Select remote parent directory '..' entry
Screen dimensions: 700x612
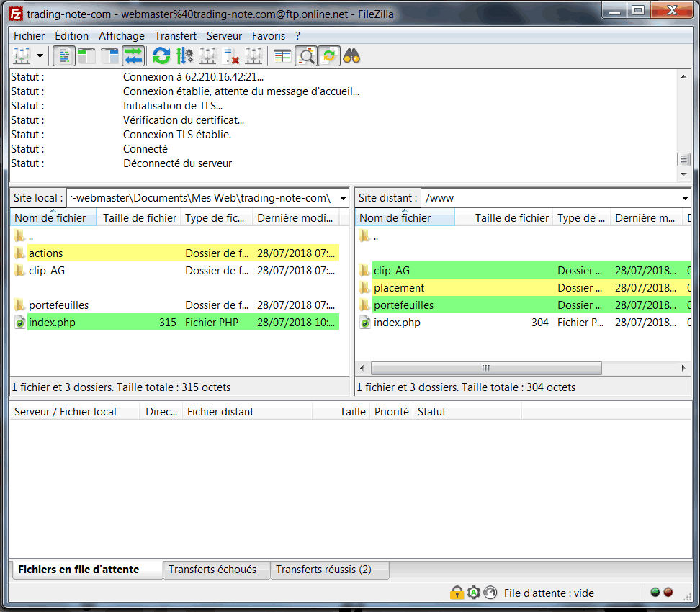click(524, 236)
